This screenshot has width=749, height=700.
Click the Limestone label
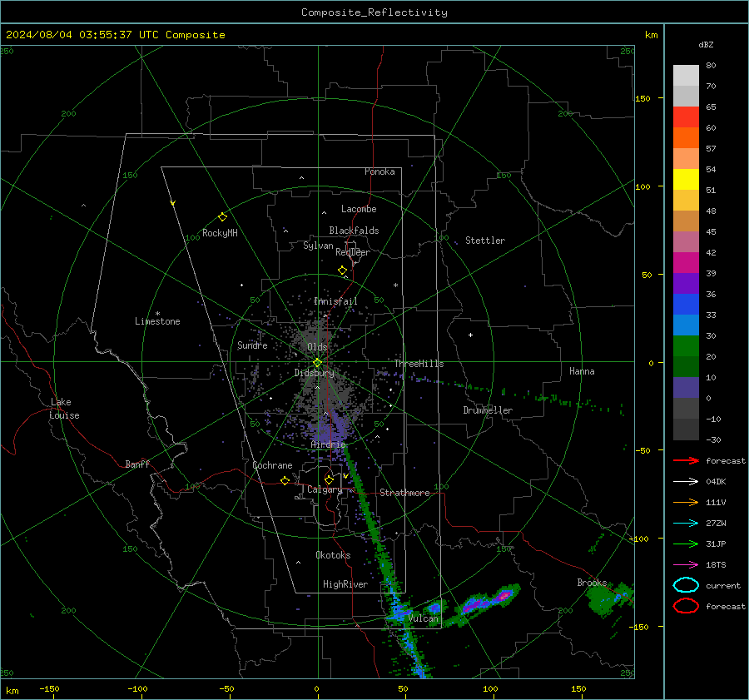point(157,321)
